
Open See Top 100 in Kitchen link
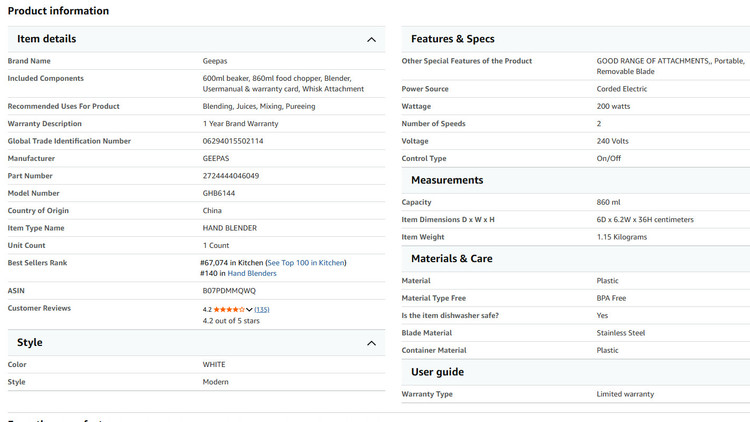(x=306, y=263)
